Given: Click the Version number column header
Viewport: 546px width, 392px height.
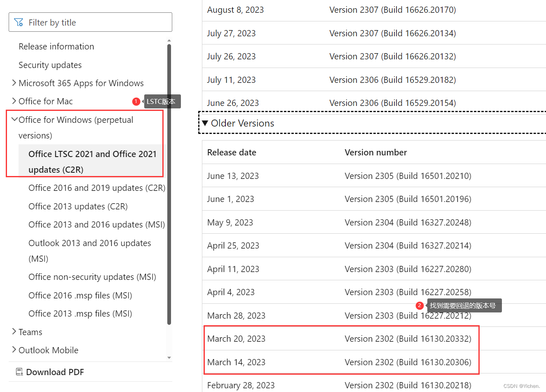Looking at the screenshot, I should tap(376, 153).
